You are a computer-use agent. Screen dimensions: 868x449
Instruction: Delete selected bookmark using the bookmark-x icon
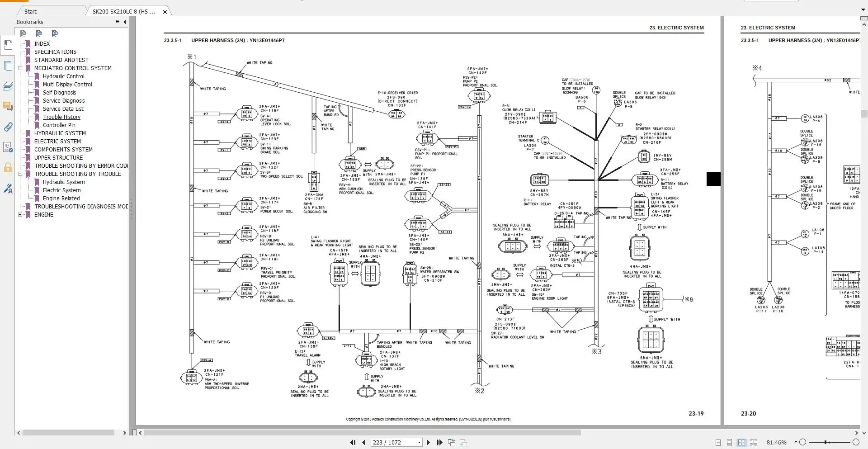tap(24, 33)
